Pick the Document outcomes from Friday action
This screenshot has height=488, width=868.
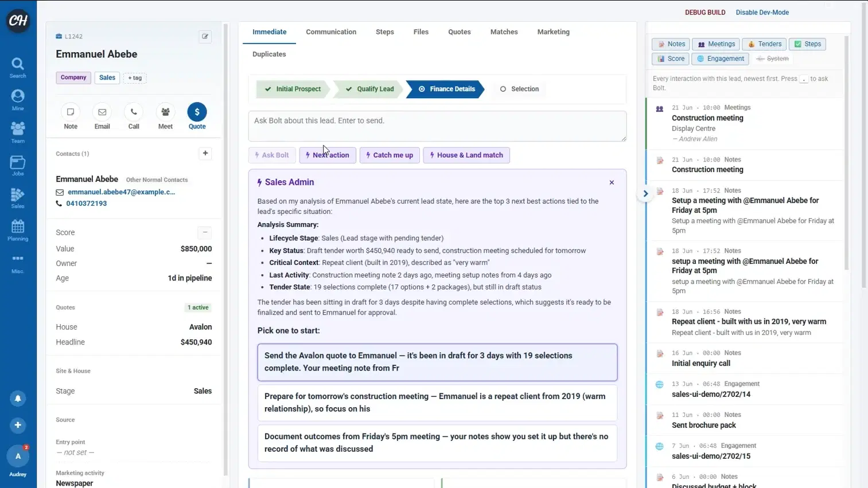pyautogui.click(x=437, y=443)
